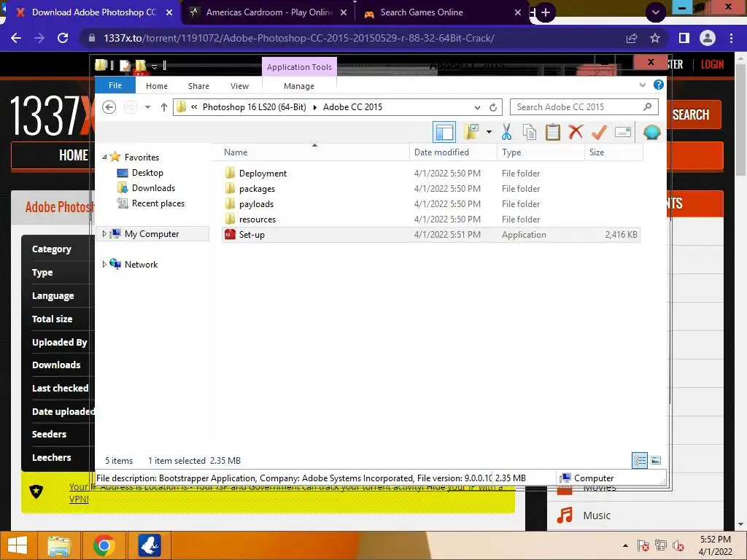Screen dimensions: 747x560
Task: Switch to Details view icon
Action: tap(639, 461)
